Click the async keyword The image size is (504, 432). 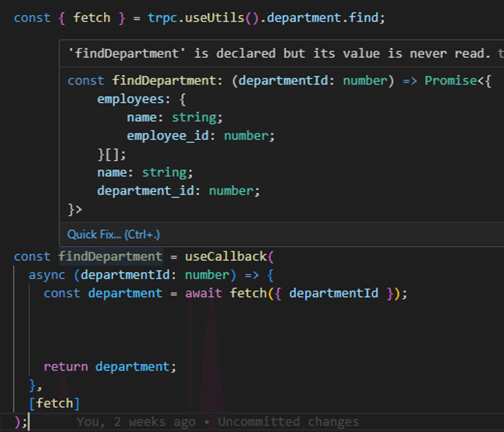(47, 275)
